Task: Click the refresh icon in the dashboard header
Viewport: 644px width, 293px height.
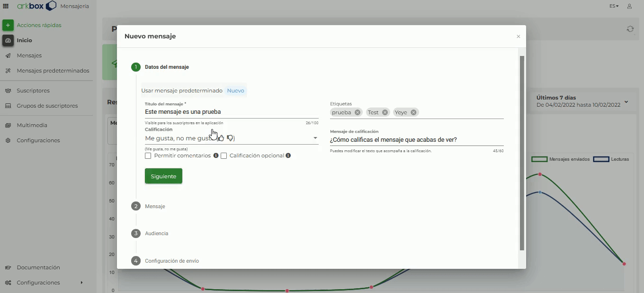Action: 630,29
